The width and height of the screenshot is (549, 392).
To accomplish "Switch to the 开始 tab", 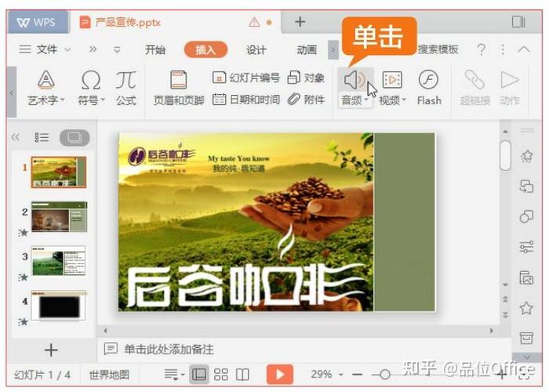I will tap(155, 49).
